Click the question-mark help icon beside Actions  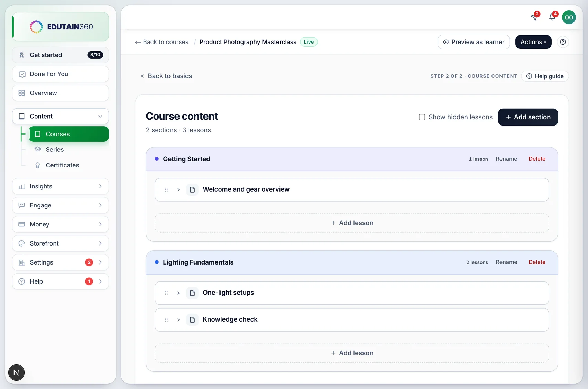563,42
